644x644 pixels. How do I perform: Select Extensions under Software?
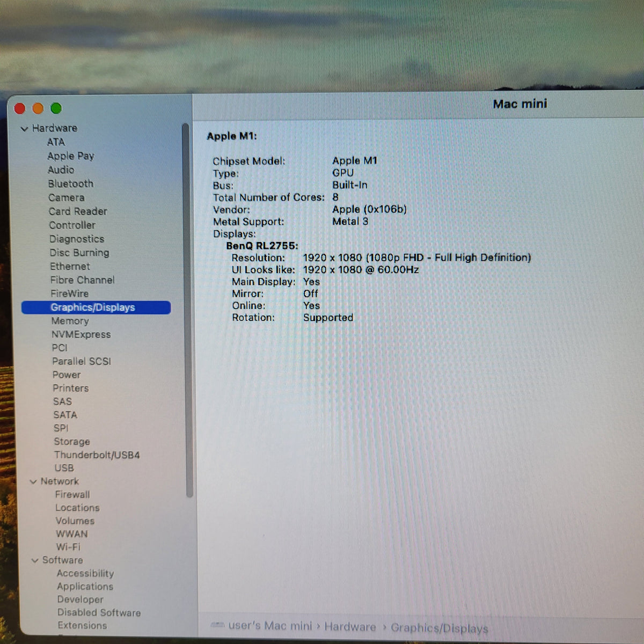pos(82,626)
